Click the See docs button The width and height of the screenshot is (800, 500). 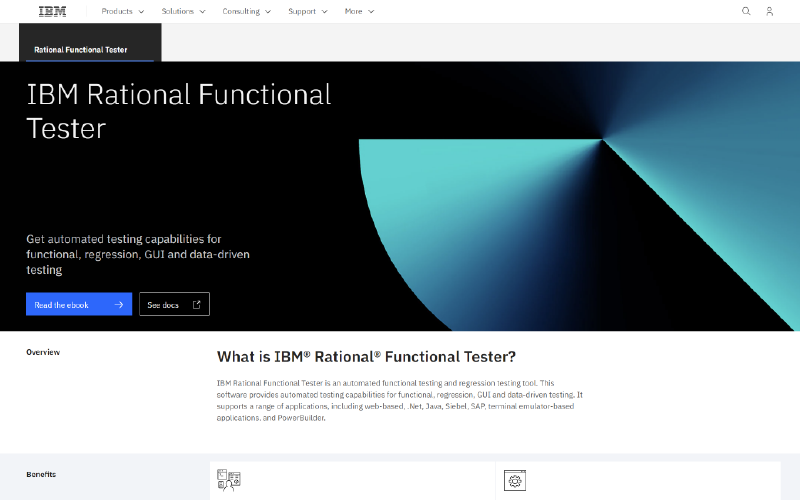[x=174, y=304]
